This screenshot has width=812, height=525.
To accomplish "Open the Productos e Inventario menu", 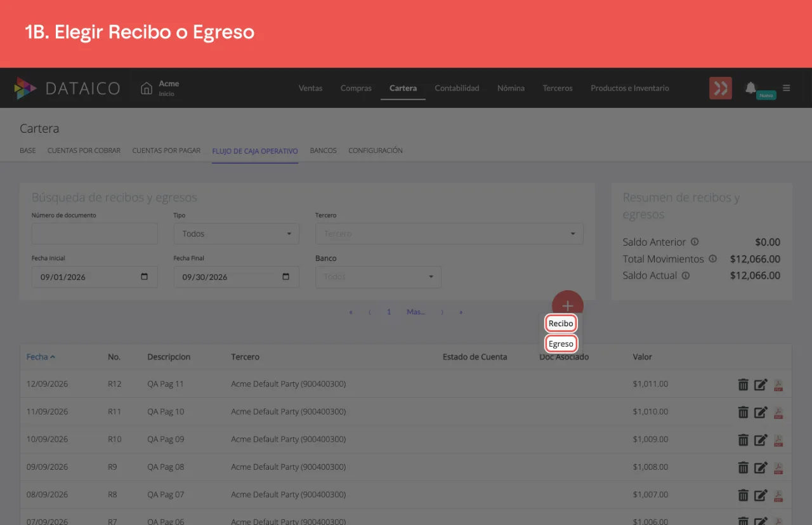I will [x=630, y=88].
